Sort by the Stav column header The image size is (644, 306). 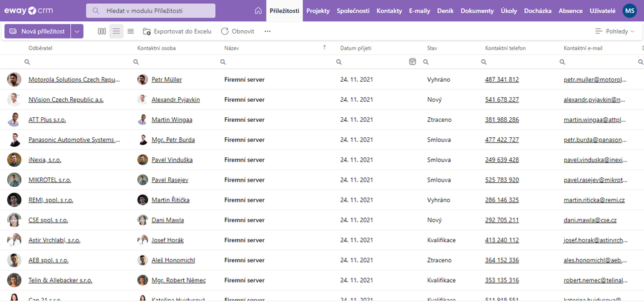[x=432, y=48]
